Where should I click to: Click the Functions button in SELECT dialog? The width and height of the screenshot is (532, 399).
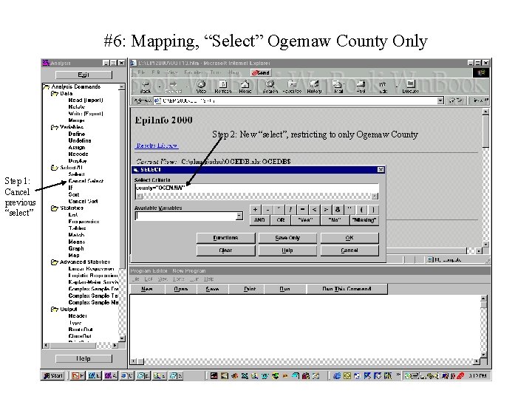point(225,238)
